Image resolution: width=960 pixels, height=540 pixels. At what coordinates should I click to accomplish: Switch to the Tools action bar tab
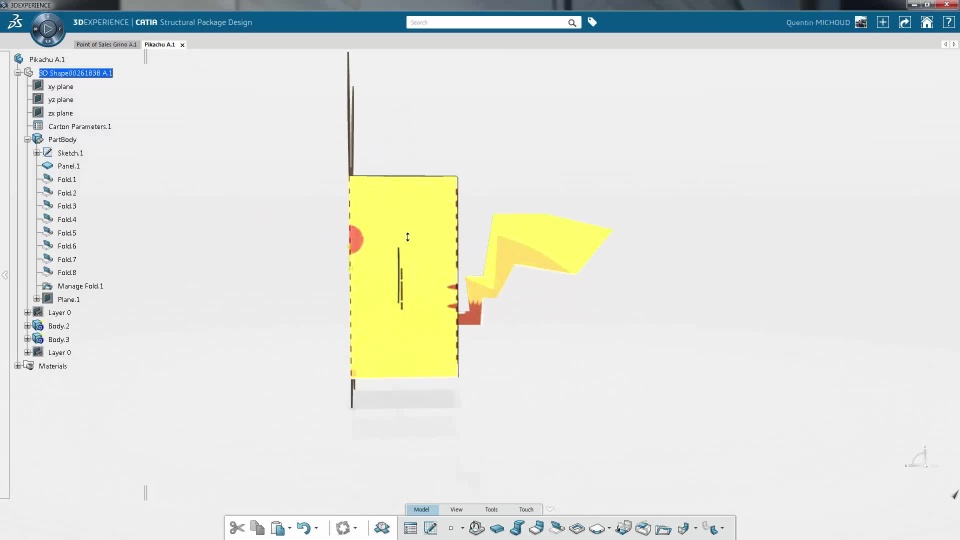(491, 509)
